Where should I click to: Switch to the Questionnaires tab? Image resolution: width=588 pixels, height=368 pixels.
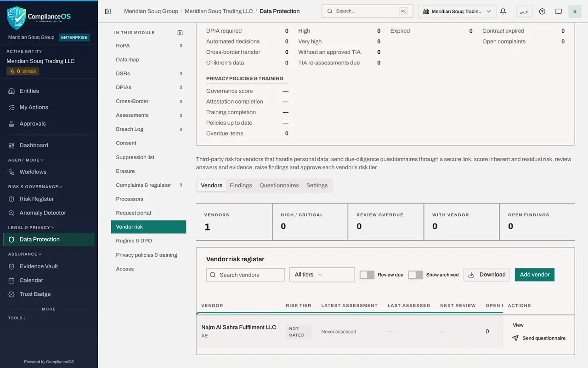point(279,185)
